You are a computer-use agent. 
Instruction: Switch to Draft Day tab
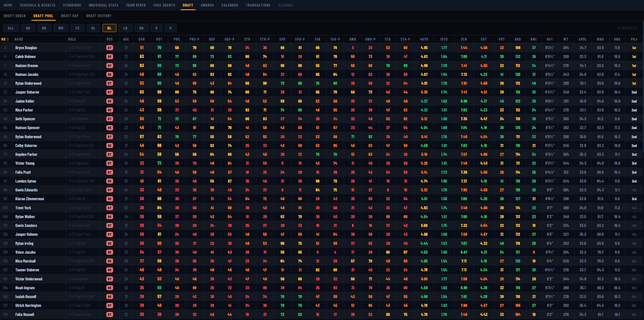(x=70, y=16)
